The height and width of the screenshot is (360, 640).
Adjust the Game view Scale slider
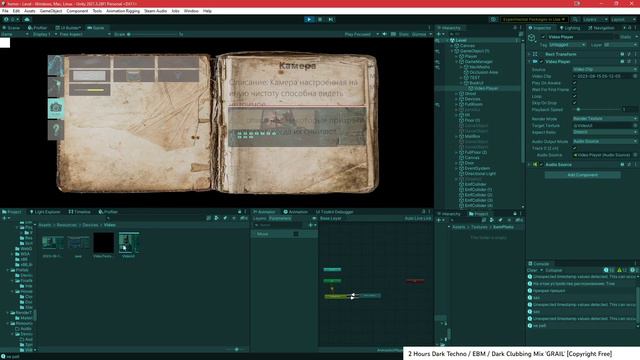click(153, 34)
